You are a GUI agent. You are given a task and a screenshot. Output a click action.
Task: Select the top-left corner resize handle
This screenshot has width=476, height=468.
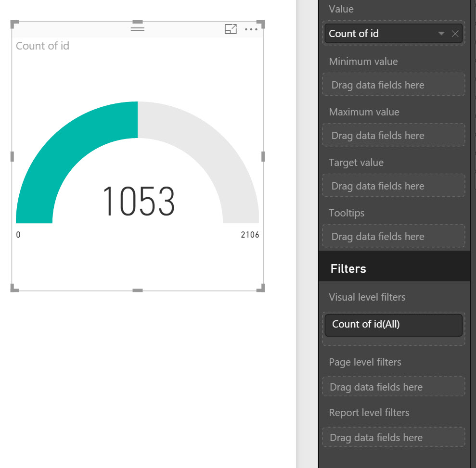tap(14, 24)
